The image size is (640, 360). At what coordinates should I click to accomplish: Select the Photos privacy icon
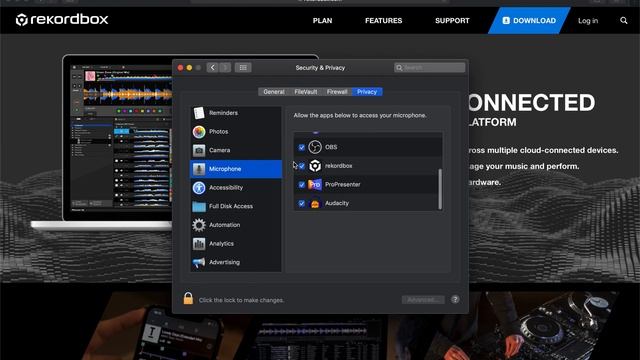tap(199, 131)
